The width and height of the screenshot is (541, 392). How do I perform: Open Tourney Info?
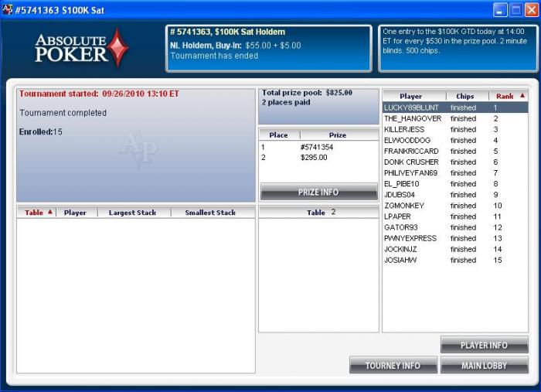click(x=393, y=365)
